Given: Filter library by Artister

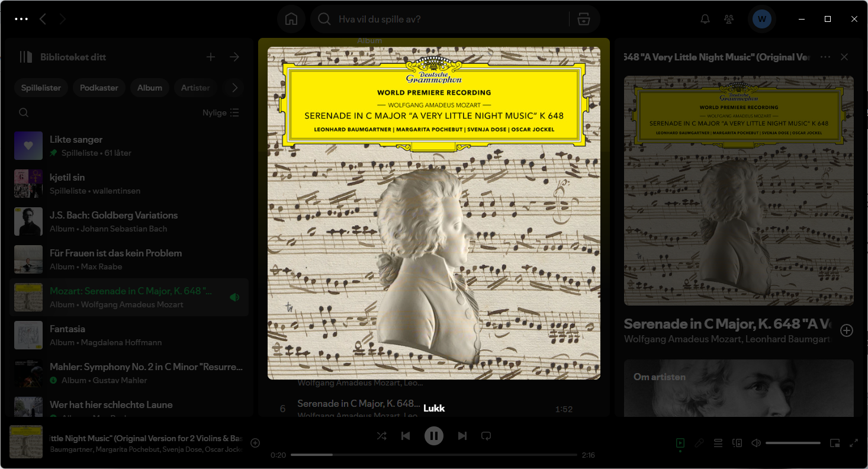Looking at the screenshot, I should coord(195,88).
